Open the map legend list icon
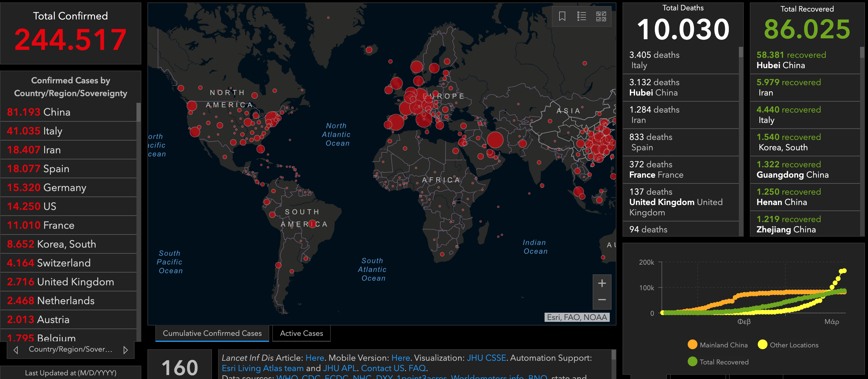Screen dimensions: 868x379 pos(582,16)
